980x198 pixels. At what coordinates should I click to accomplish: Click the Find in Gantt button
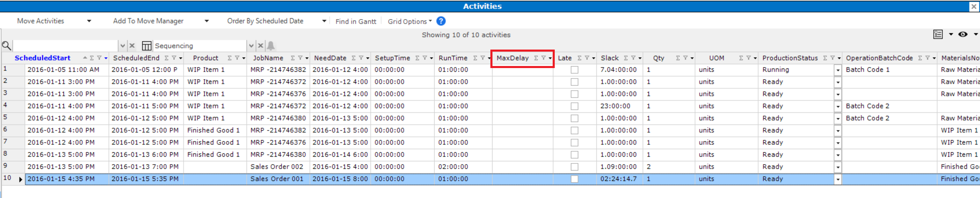coord(356,22)
